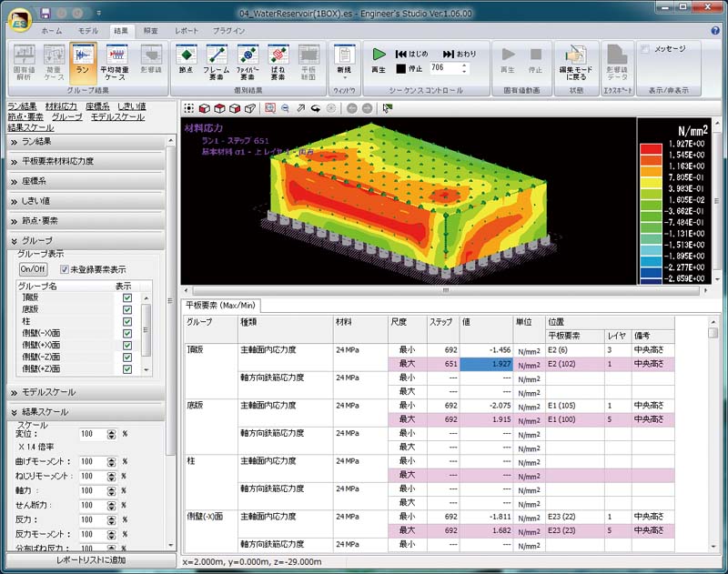Viewport: 728px width, 574px height.
Task: Jump to start with はじめ button
Action: click(x=411, y=54)
